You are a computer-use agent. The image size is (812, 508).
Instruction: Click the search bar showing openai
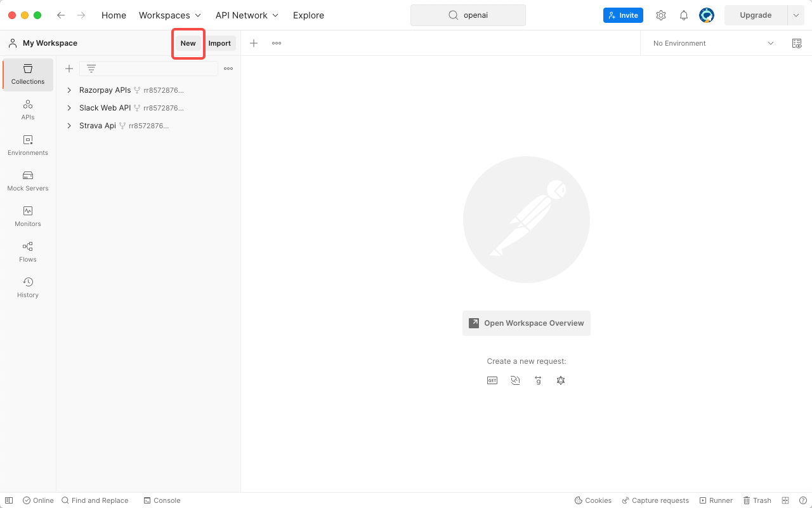click(468, 15)
